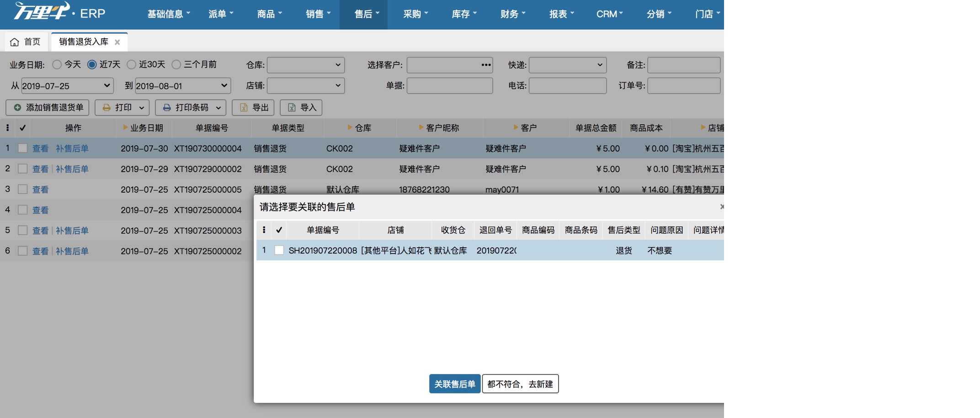Check row XT190725000005 checkbox
Viewport: 980px width, 418px height.
(x=22, y=189)
